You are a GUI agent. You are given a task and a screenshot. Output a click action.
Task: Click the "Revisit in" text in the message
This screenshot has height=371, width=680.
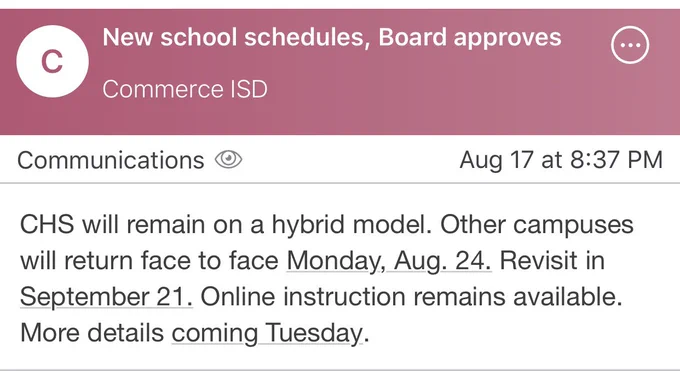(552, 261)
